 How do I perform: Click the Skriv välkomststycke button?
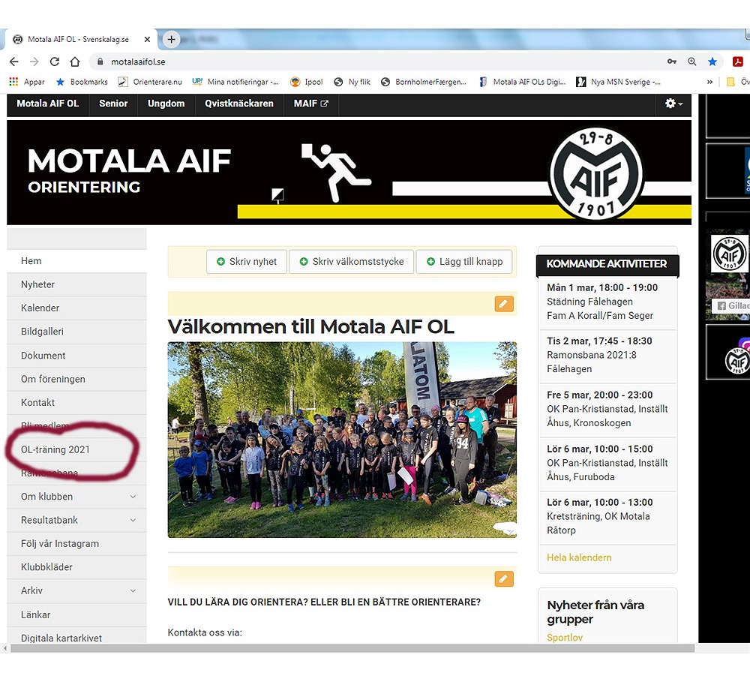click(352, 262)
